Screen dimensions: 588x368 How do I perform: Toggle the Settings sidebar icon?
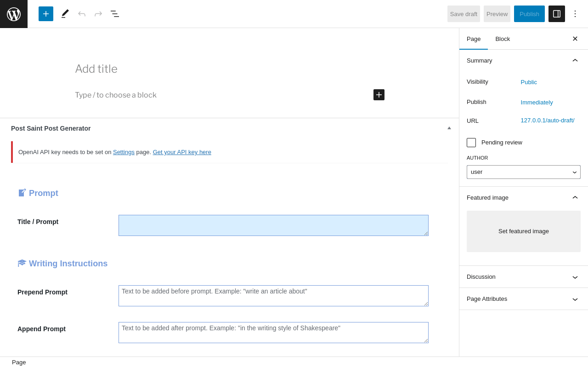click(557, 14)
